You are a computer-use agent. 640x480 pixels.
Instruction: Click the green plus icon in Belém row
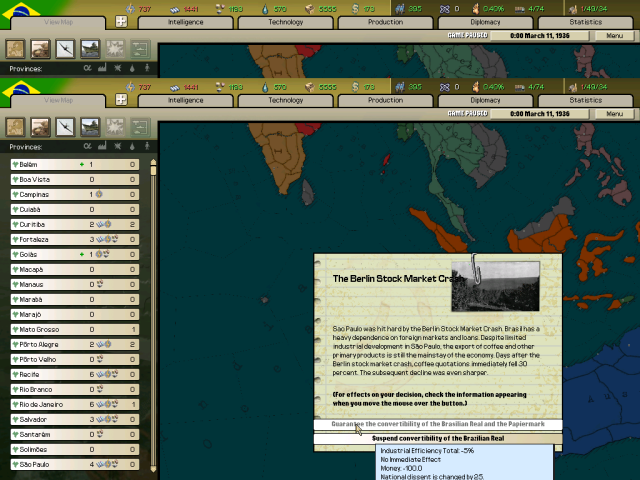82,164
